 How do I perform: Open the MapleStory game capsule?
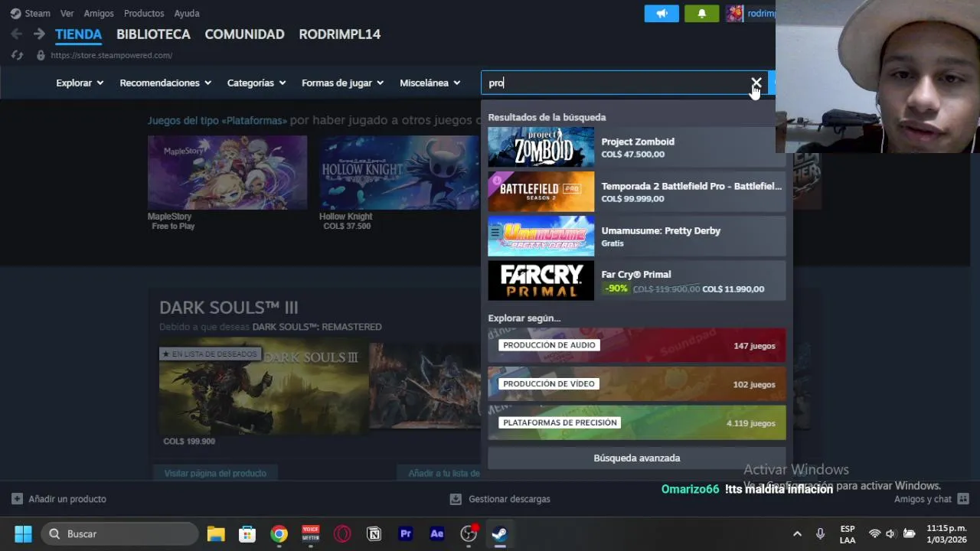tap(227, 172)
